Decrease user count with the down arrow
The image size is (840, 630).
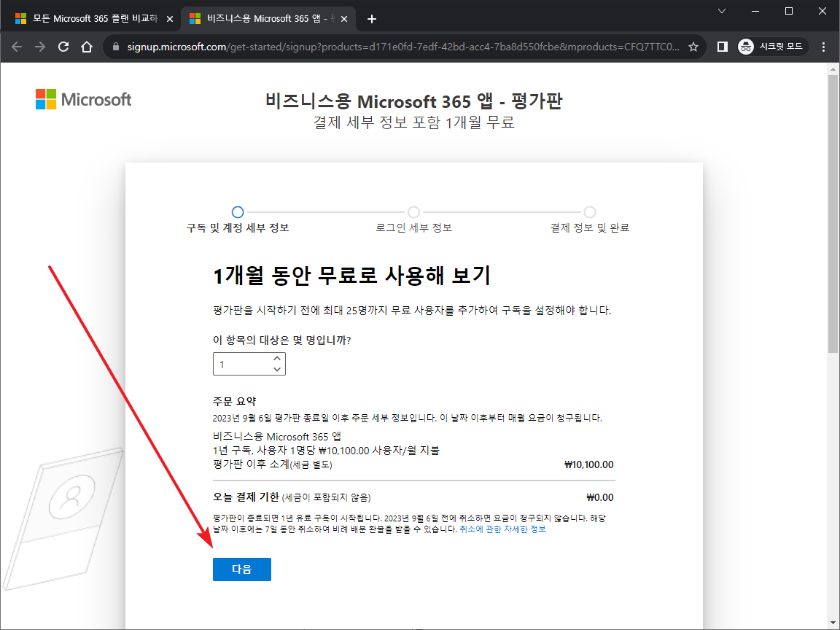coord(277,369)
